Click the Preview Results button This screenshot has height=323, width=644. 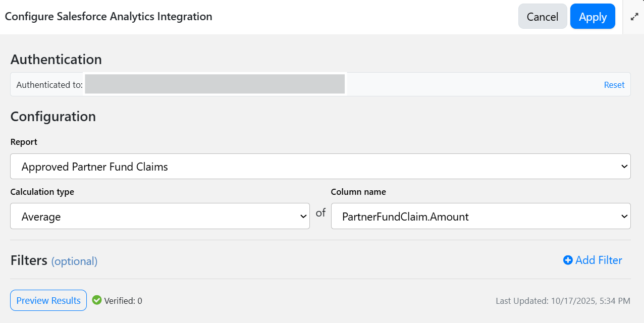click(x=48, y=300)
